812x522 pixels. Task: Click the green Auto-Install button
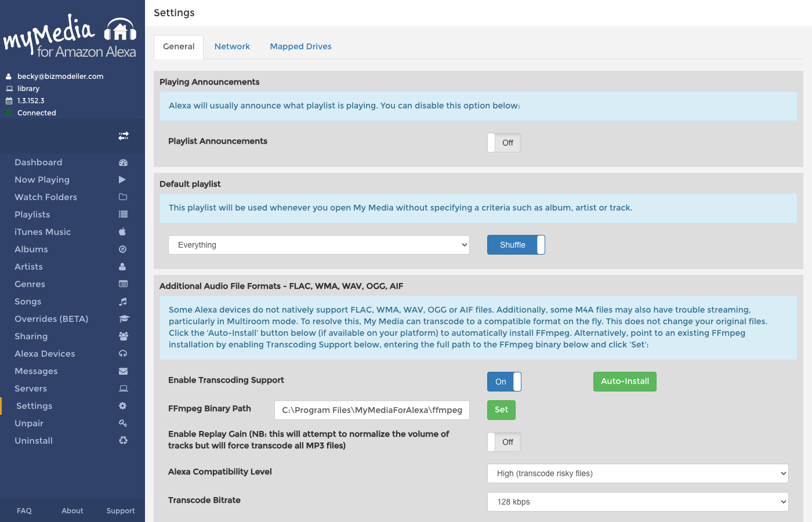tap(625, 382)
